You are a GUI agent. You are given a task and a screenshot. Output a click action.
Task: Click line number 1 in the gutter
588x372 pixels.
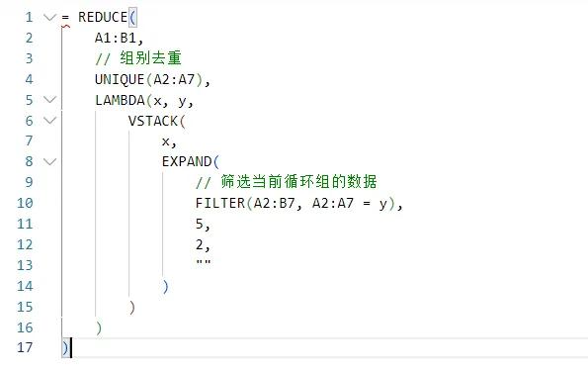29,17
